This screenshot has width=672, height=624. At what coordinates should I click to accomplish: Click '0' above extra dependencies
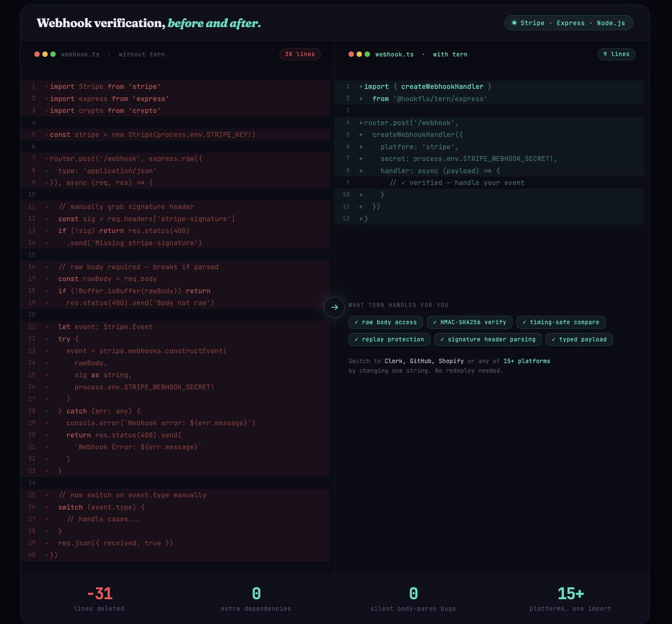[x=256, y=593]
